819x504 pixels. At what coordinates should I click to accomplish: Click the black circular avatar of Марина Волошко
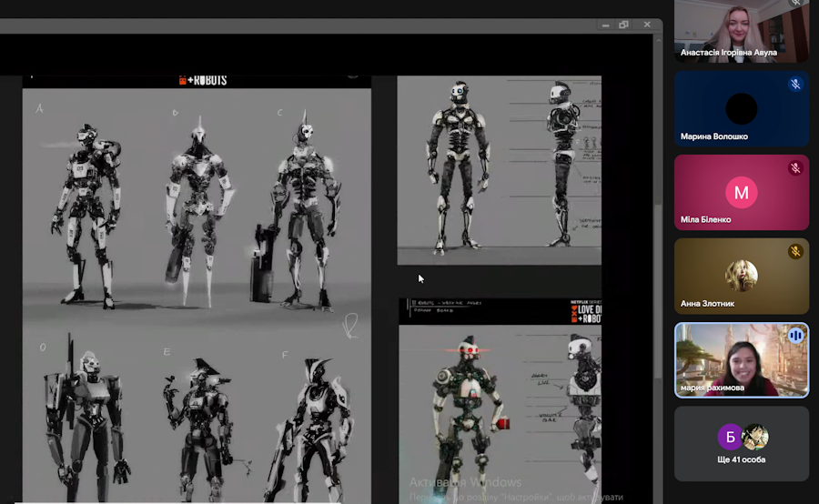pos(741,108)
